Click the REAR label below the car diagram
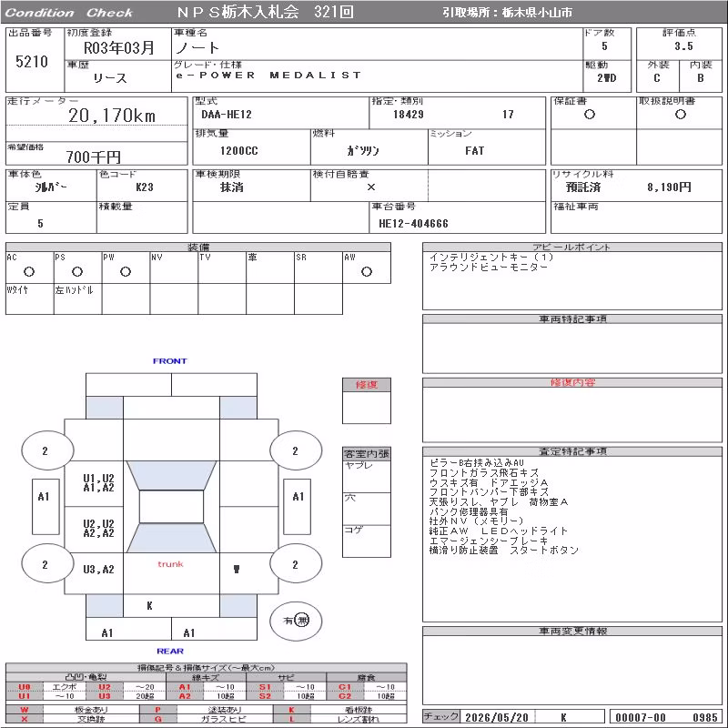 (170, 651)
